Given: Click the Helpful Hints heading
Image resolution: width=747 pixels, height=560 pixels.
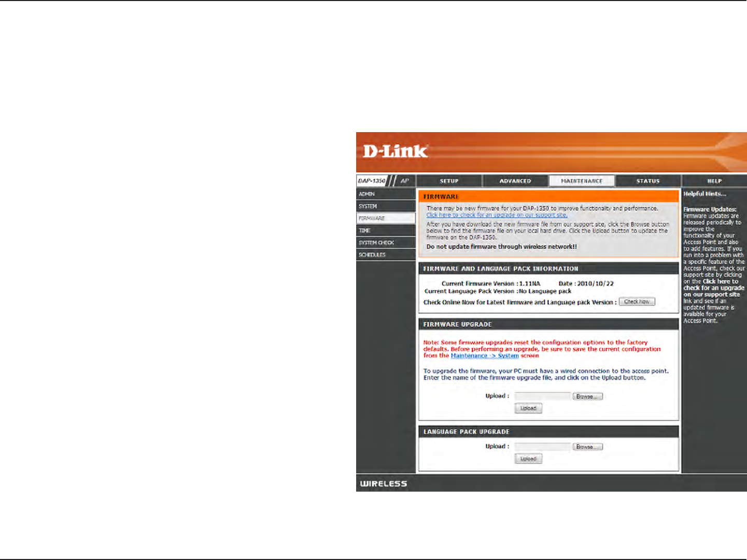Looking at the screenshot, I should click(704, 194).
